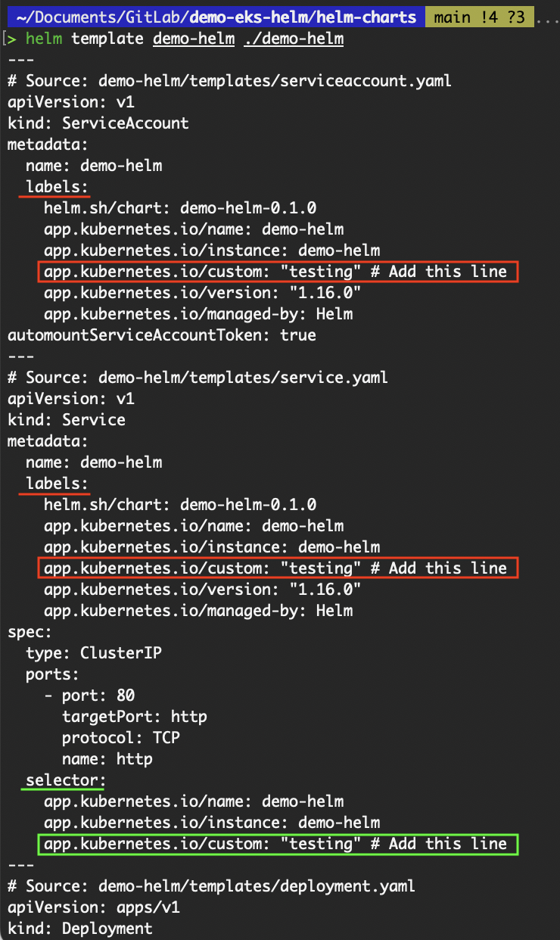
Task: Click first red-boxed custom testing label line
Action: 277,271
